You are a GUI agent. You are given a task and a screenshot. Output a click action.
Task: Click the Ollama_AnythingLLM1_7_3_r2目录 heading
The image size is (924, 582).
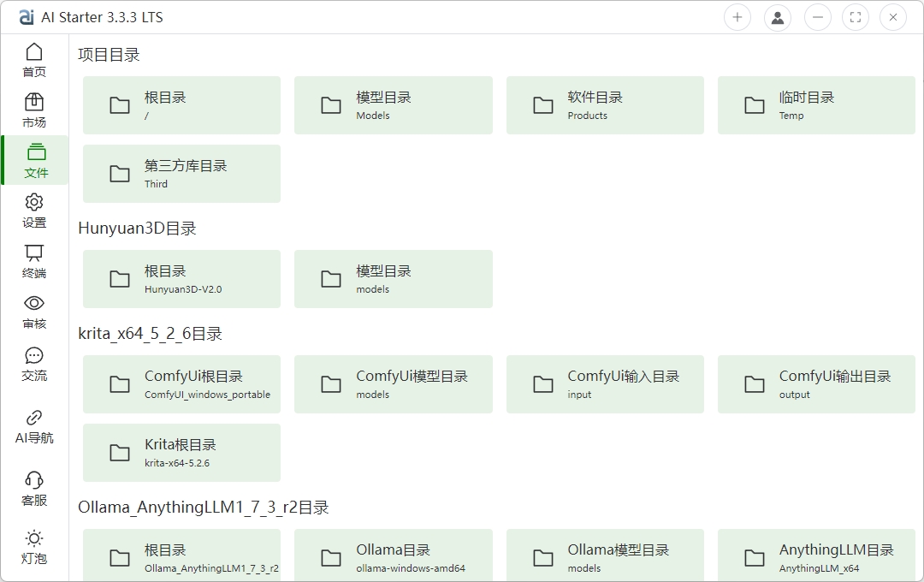204,508
